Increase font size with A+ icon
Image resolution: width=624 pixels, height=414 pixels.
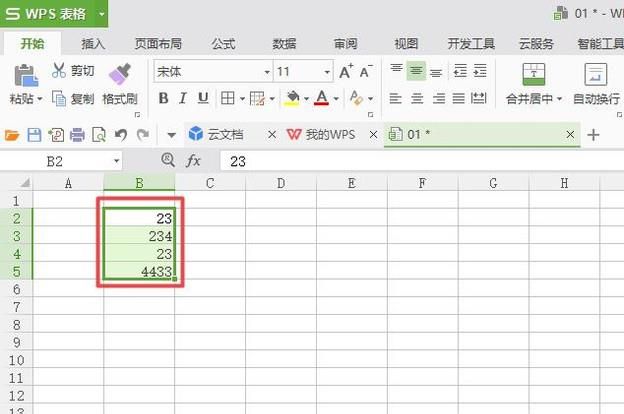point(346,72)
